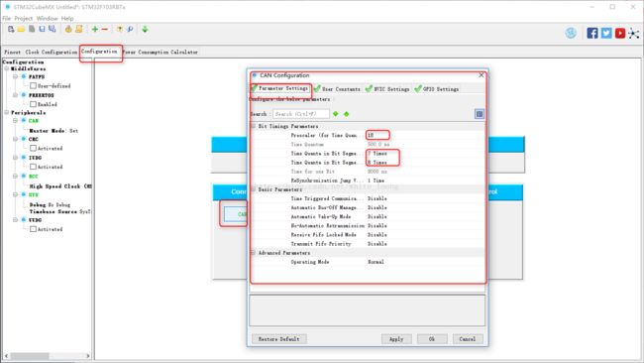
Task: Collapse the Middlewares tree node
Action: click(x=7, y=68)
